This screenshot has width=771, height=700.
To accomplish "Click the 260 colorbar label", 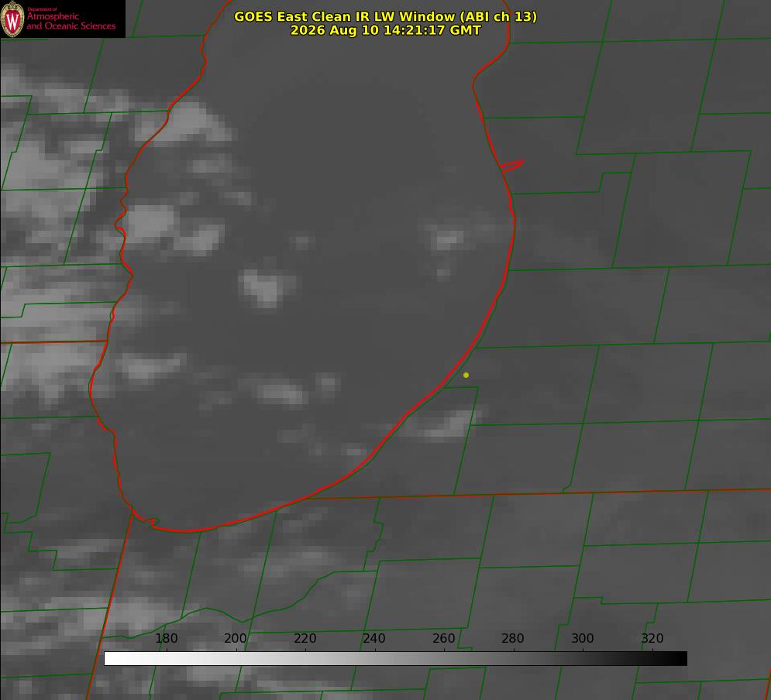I will (x=443, y=638).
